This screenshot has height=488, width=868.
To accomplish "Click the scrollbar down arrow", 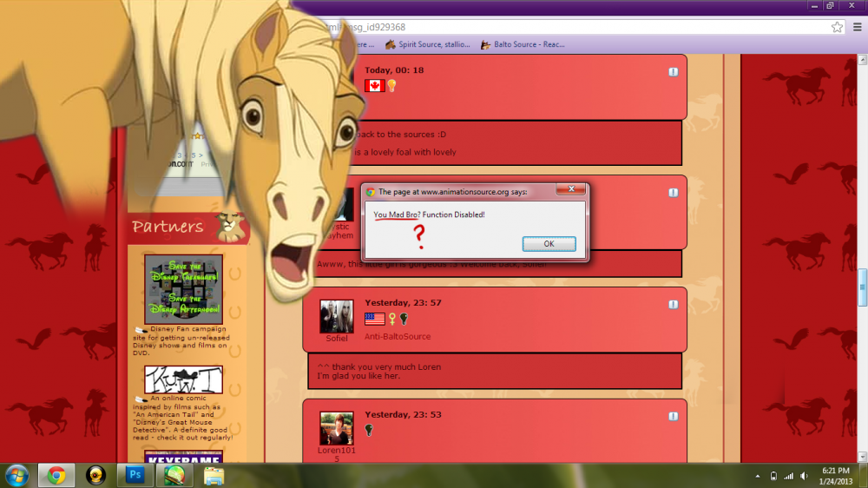I will click(862, 457).
